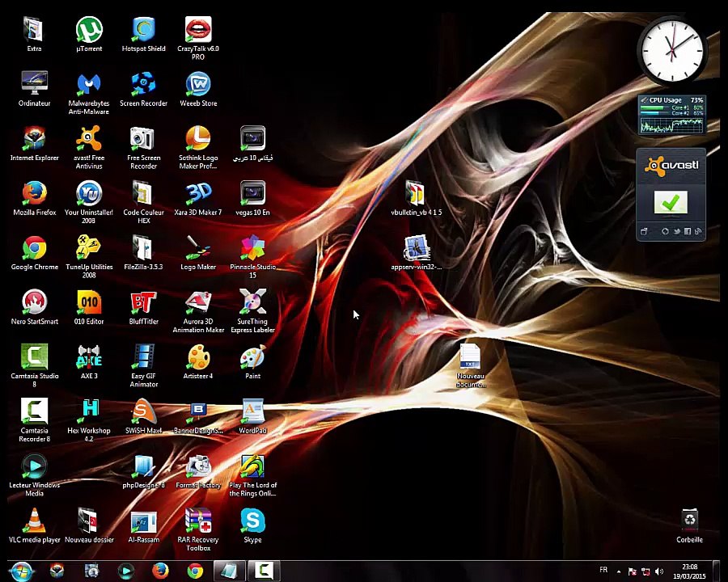Open Nero StartSmart shortcut

[x=34, y=307]
